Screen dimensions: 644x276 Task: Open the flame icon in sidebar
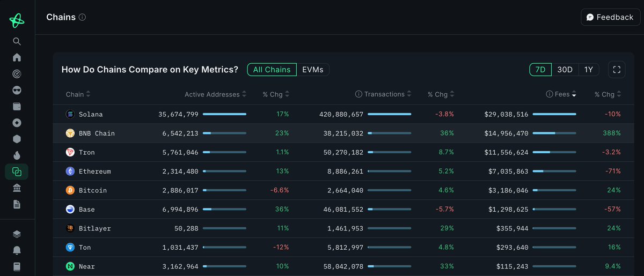(17, 155)
